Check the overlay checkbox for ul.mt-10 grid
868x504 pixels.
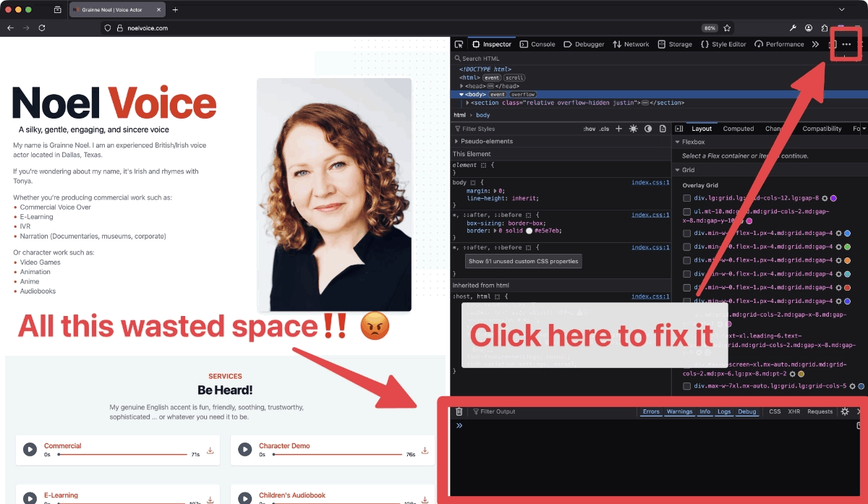[686, 210]
